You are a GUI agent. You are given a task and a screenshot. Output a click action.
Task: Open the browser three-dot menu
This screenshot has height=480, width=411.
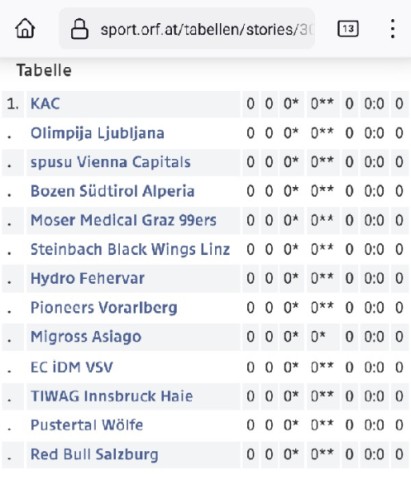[x=393, y=29]
